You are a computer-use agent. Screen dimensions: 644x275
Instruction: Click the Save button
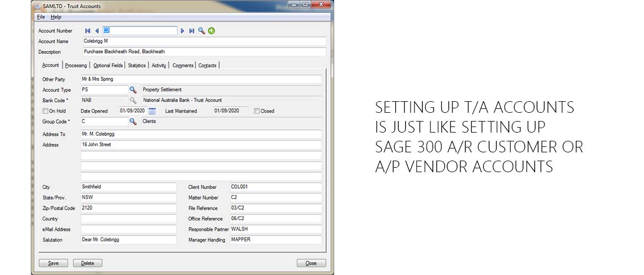pos(53,263)
